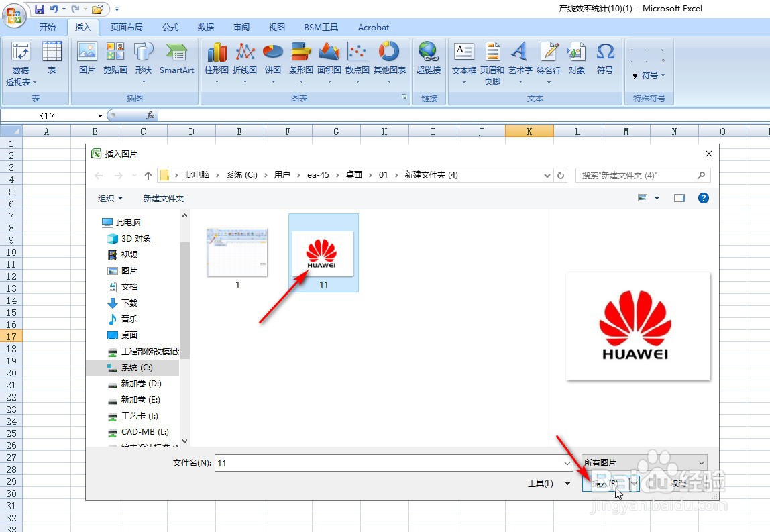Select CAD-MB (L:) drive in tree
The image size is (770, 532).
tap(139, 432)
